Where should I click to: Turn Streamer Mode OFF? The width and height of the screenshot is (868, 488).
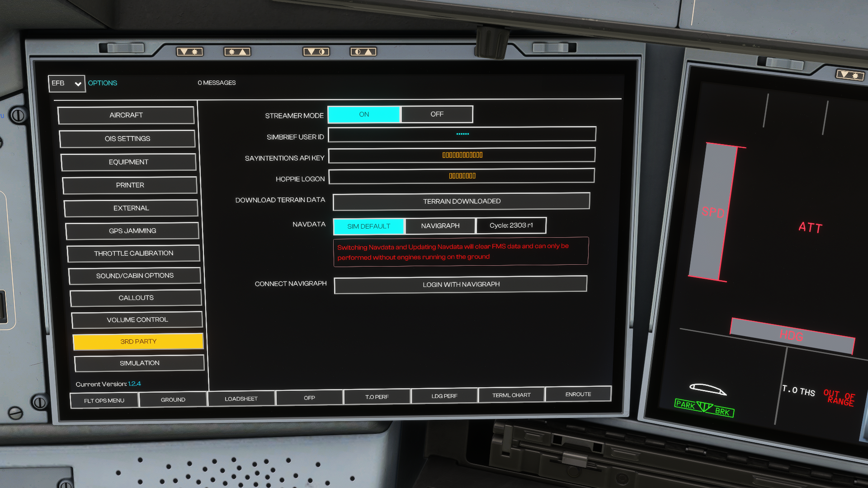(437, 114)
